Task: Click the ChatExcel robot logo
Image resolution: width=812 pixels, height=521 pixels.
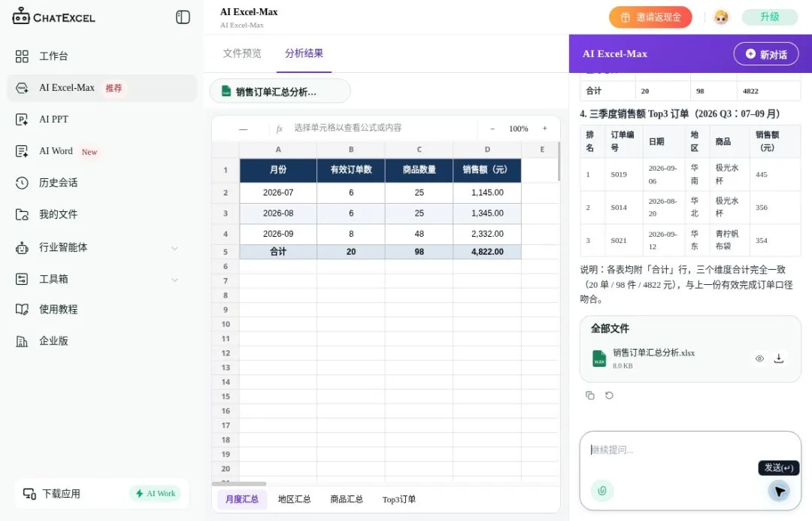Action: coord(21,16)
